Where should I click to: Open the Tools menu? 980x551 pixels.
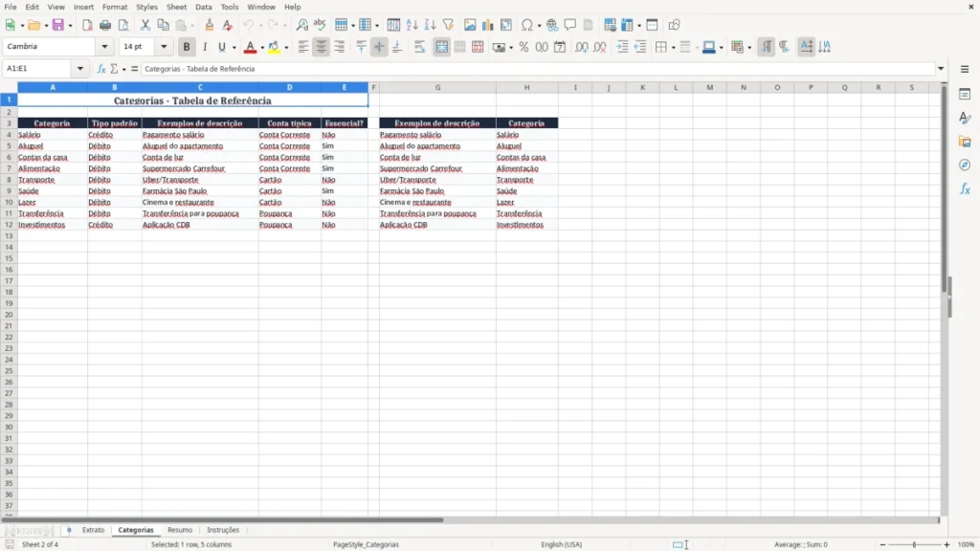tap(230, 7)
